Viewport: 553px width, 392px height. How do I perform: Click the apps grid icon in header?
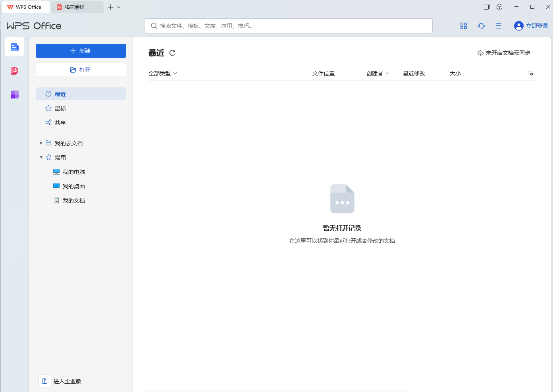(463, 26)
